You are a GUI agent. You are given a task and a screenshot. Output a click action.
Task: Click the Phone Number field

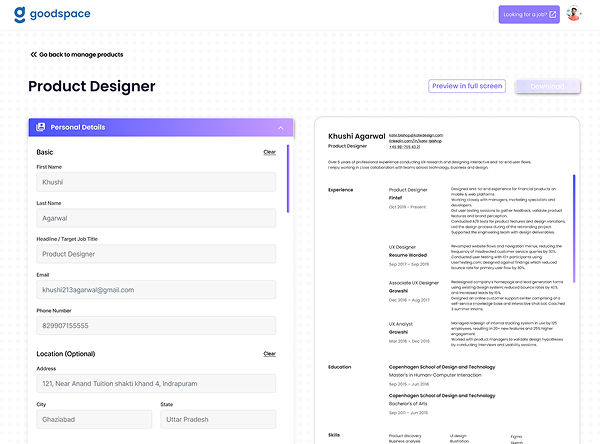click(x=156, y=326)
